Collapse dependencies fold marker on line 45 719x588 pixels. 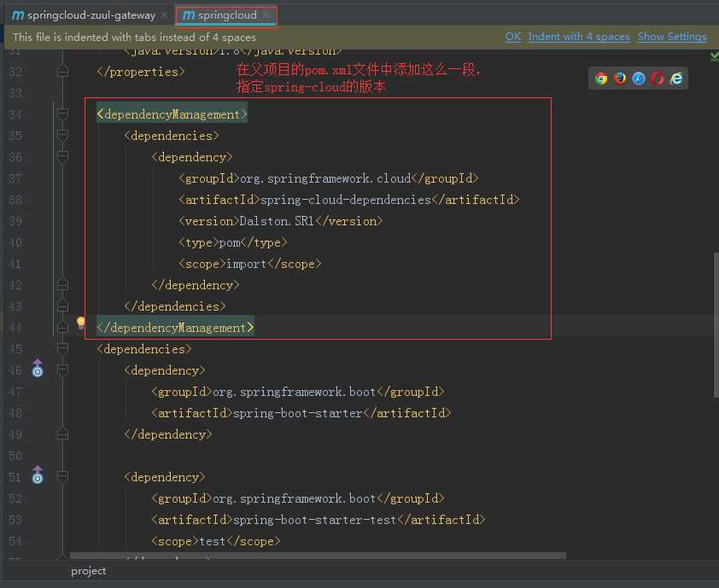[63, 349]
